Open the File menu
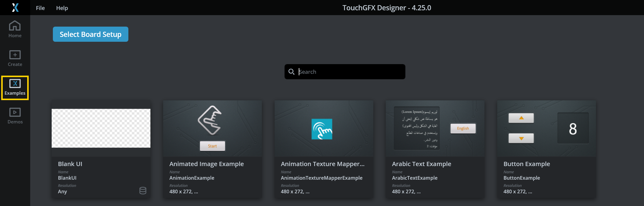Image resolution: width=644 pixels, height=206 pixels. pos(40,8)
